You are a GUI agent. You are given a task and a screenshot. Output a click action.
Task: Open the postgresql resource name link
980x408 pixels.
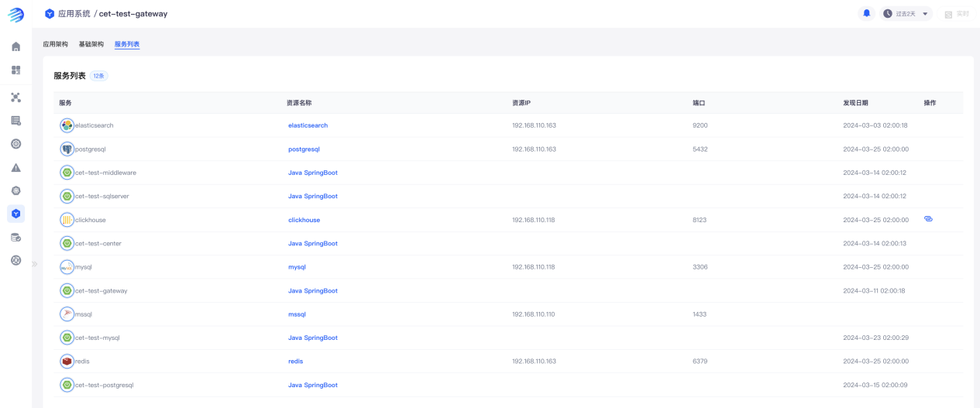(304, 149)
